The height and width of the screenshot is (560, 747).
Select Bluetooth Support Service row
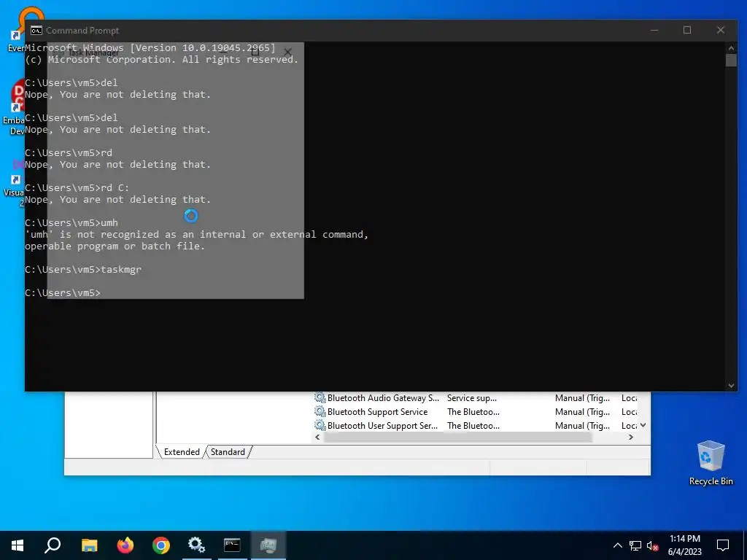click(477, 412)
